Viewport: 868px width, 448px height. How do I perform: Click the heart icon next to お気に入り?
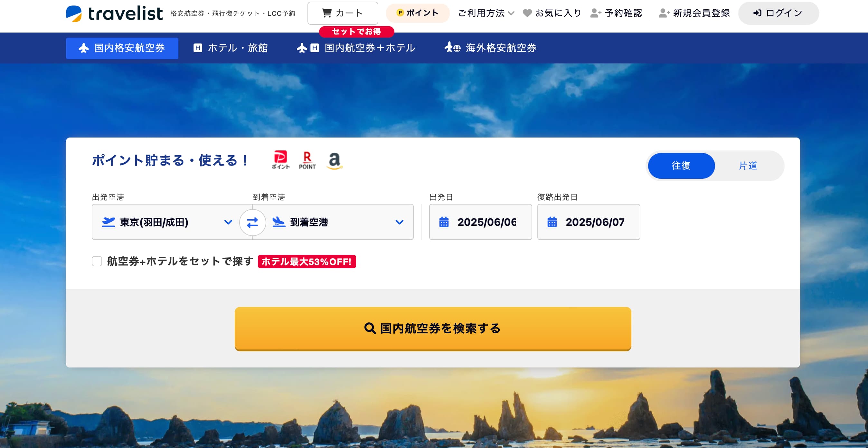(527, 13)
